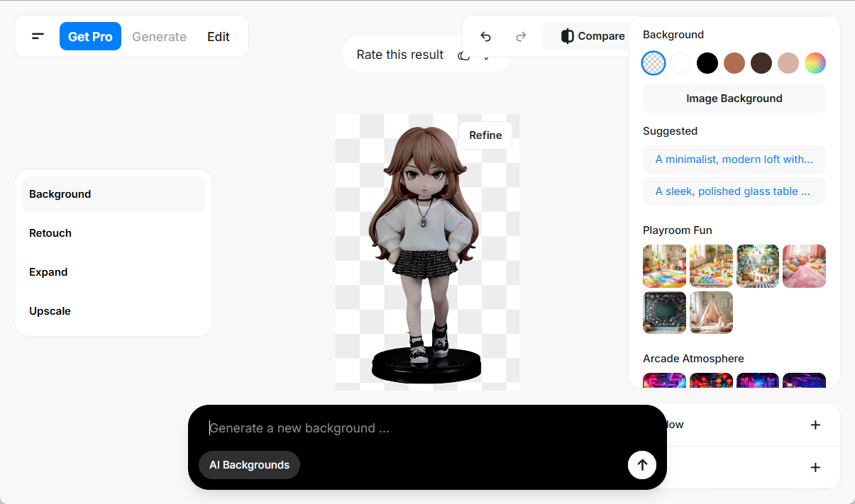Pick the black background color swatch
Screen dimensions: 855x504
(x=707, y=63)
